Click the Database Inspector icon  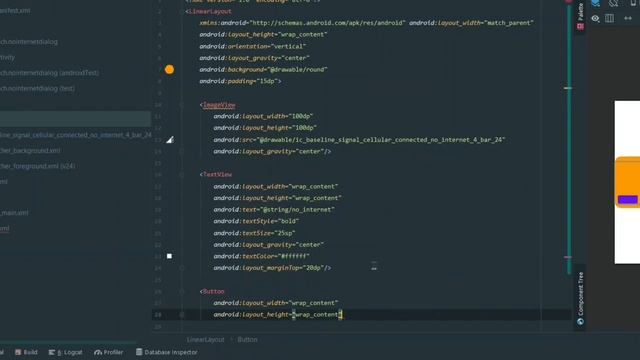tap(139, 352)
